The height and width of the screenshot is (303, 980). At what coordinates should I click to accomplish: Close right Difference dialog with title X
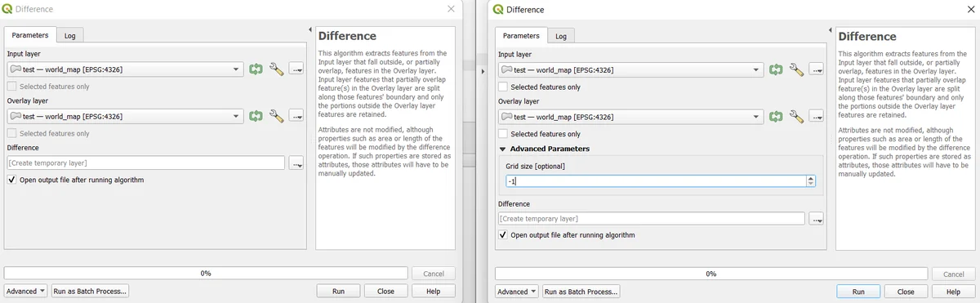point(970,9)
